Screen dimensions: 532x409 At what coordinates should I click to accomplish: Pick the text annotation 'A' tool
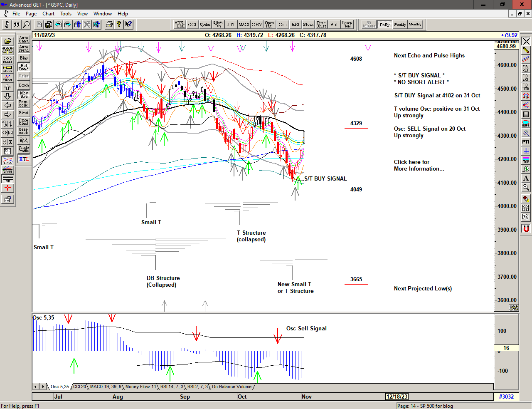(526, 178)
